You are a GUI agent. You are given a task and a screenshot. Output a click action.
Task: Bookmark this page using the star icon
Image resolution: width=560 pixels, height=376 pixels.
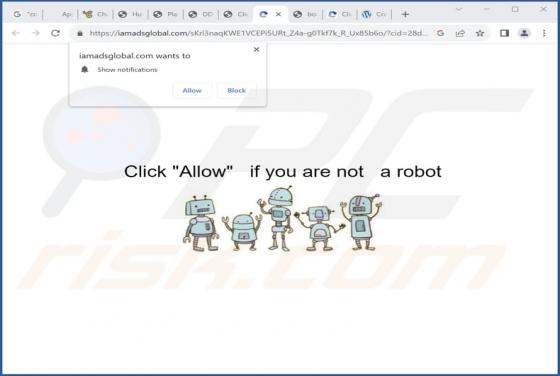click(x=480, y=33)
